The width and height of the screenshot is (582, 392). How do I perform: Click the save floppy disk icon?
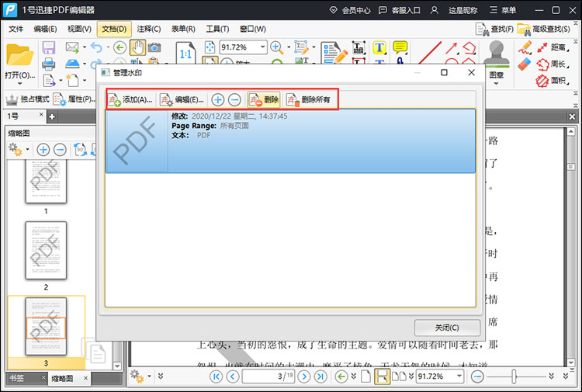click(x=49, y=47)
